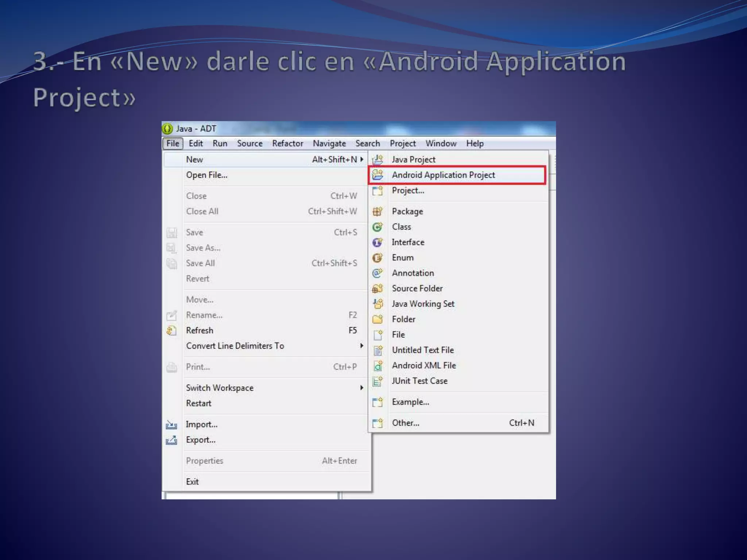The width and height of the screenshot is (747, 560).
Task: Expand the New submenu arrow
Action: pos(361,159)
